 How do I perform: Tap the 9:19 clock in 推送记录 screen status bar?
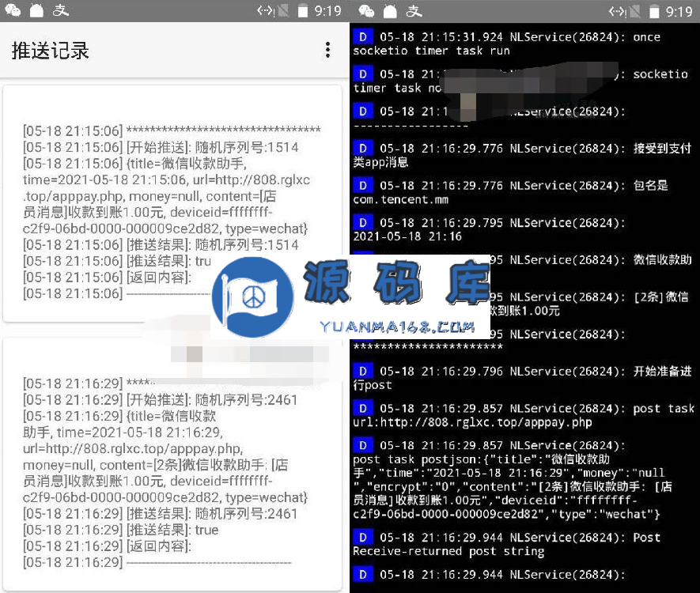click(x=327, y=11)
